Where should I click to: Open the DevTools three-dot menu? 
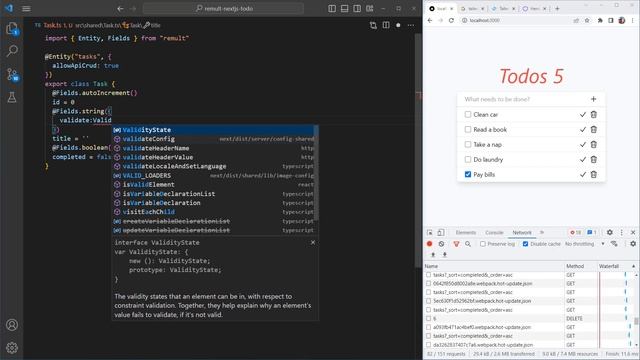click(x=622, y=232)
